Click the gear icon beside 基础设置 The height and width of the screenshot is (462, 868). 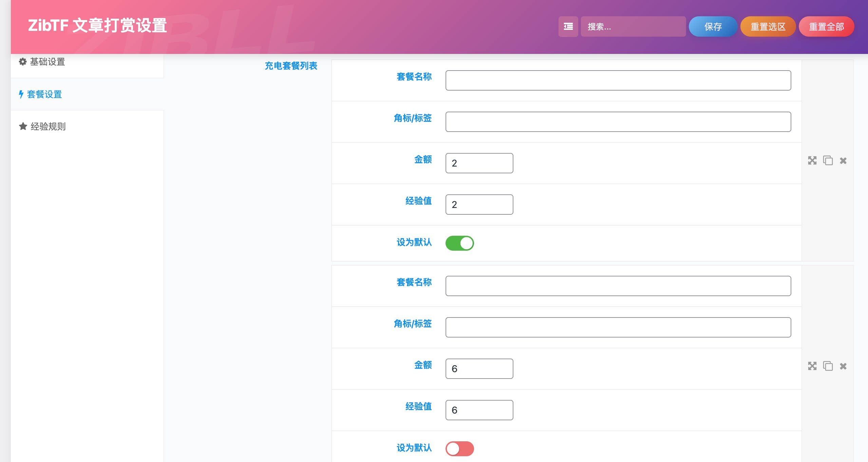pos(22,62)
